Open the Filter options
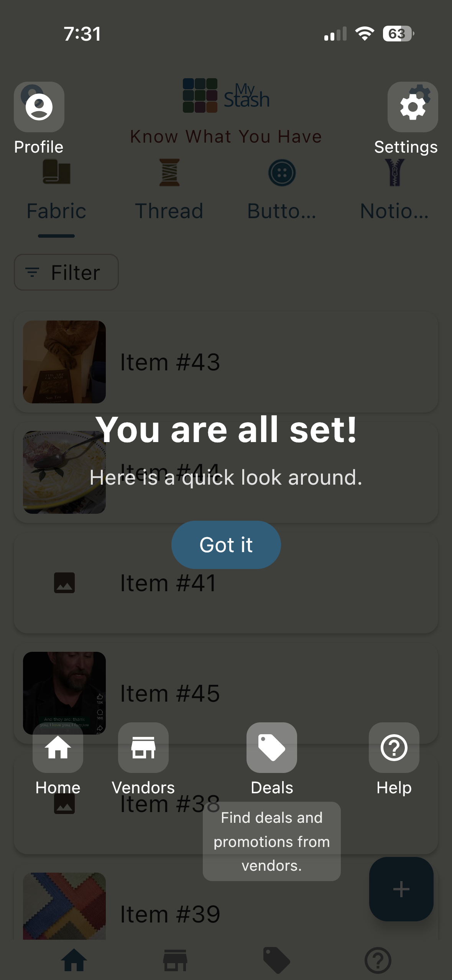Screen dimensions: 452x980 tap(66, 272)
